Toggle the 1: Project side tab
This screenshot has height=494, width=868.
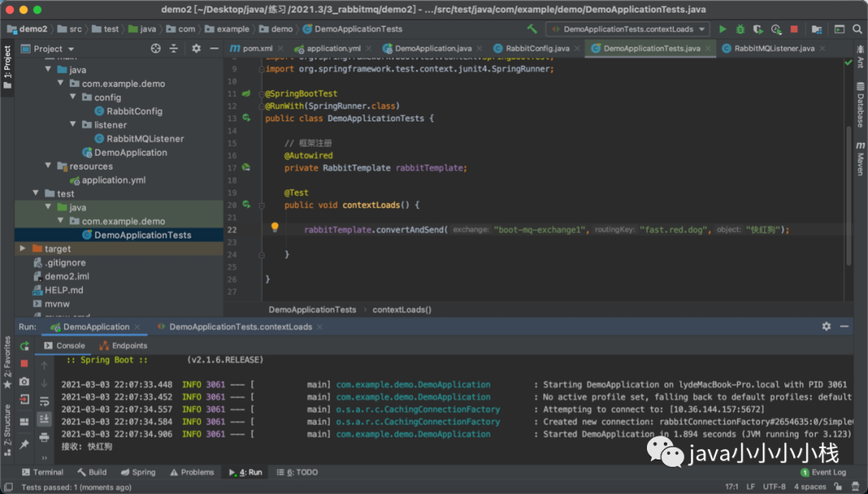[7, 67]
